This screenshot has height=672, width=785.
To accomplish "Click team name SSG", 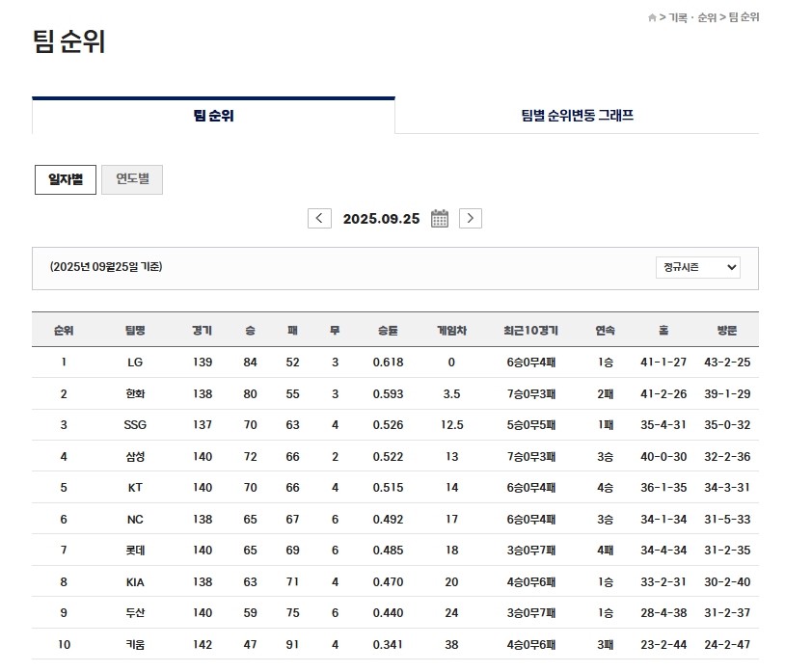I will pyautogui.click(x=135, y=425).
